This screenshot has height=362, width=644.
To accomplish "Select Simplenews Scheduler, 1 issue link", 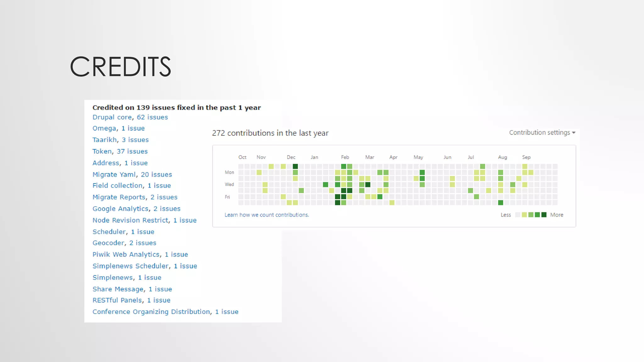I will click(145, 266).
